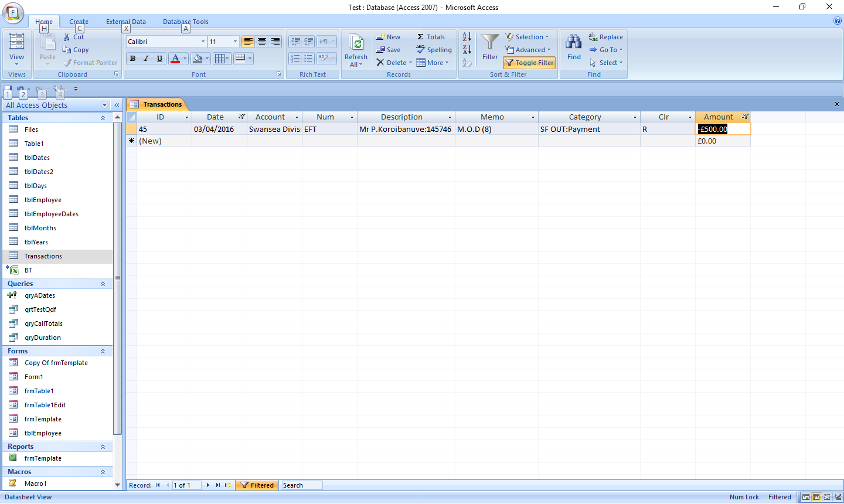Toggle the Filtered indicator in record navigator
Viewport: 844px width, 504px height.
[257, 485]
